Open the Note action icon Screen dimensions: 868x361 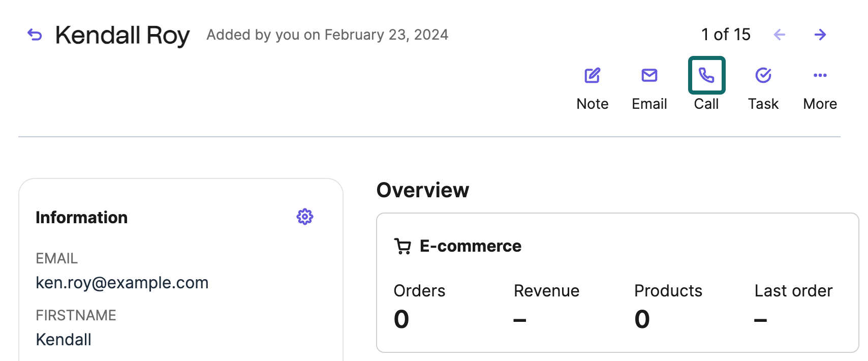pyautogui.click(x=592, y=76)
